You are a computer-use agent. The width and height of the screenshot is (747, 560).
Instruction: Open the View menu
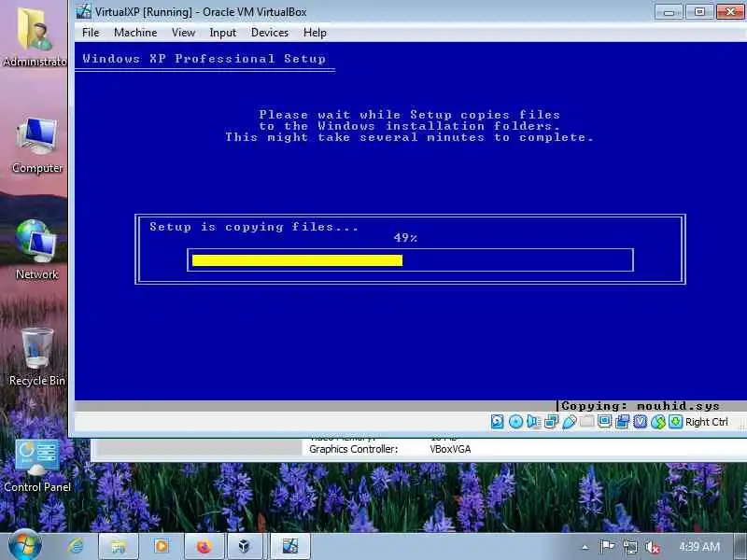coord(183,33)
